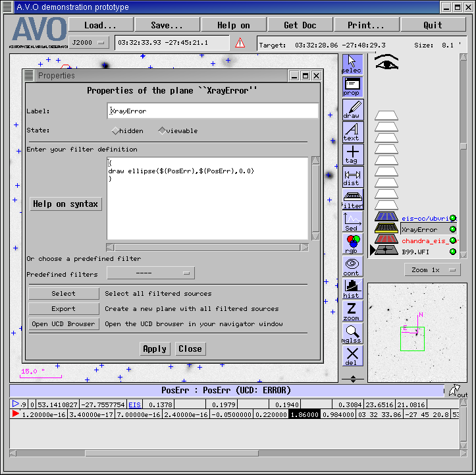The height and width of the screenshot is (475, 476).
Task: Open the Sed plot tool
Action: [352, 222]
